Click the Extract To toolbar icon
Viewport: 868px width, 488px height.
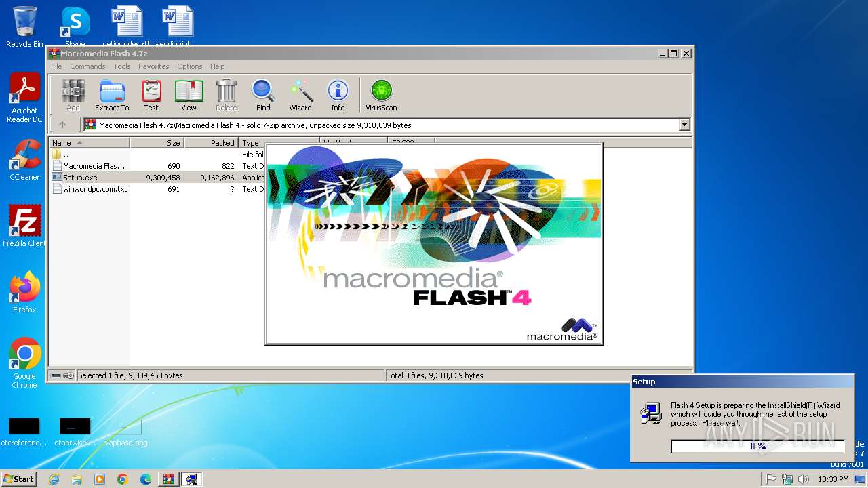tap(112, 95)
